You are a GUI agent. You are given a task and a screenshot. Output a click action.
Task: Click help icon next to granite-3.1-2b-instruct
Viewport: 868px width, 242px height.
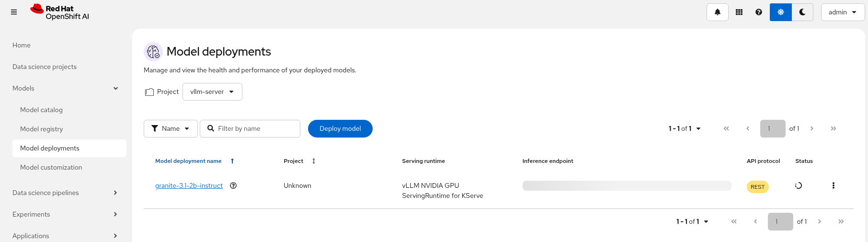pos(233,185)
